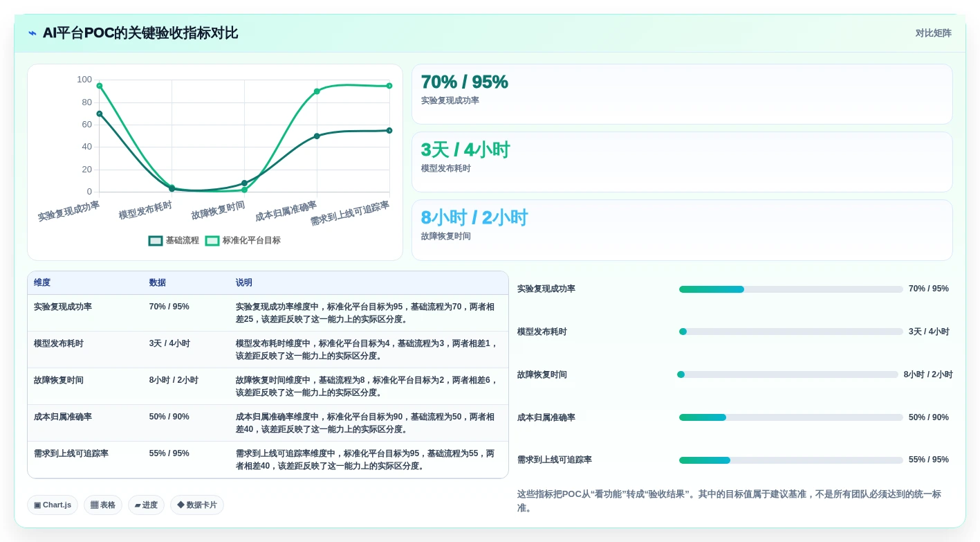Click the 进度 tag
The height and width of the screenshot is (542, 980).
click(146, 505)
